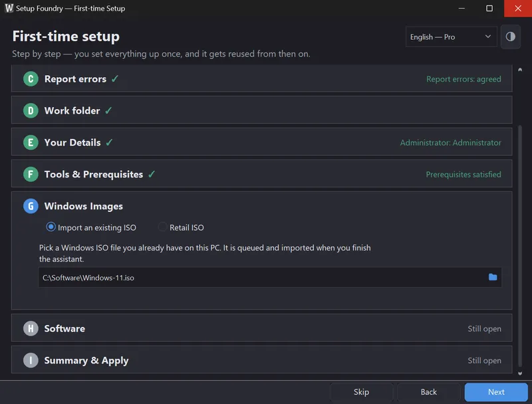
Task: Expand the Software step
Action: [x=261, y=328]
